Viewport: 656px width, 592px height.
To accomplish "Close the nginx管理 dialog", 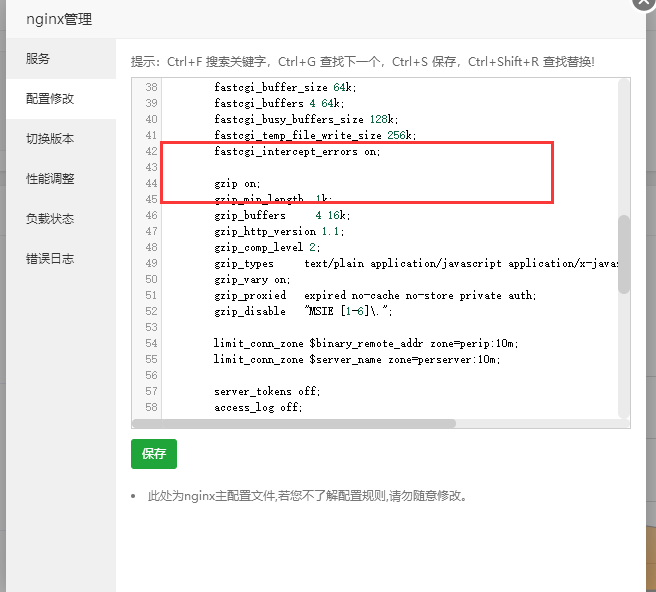I will tap(645, 2).
